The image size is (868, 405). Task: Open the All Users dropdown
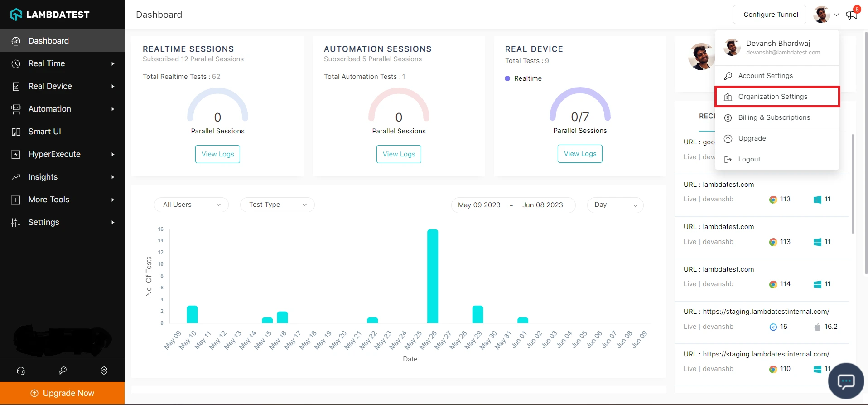191,205
